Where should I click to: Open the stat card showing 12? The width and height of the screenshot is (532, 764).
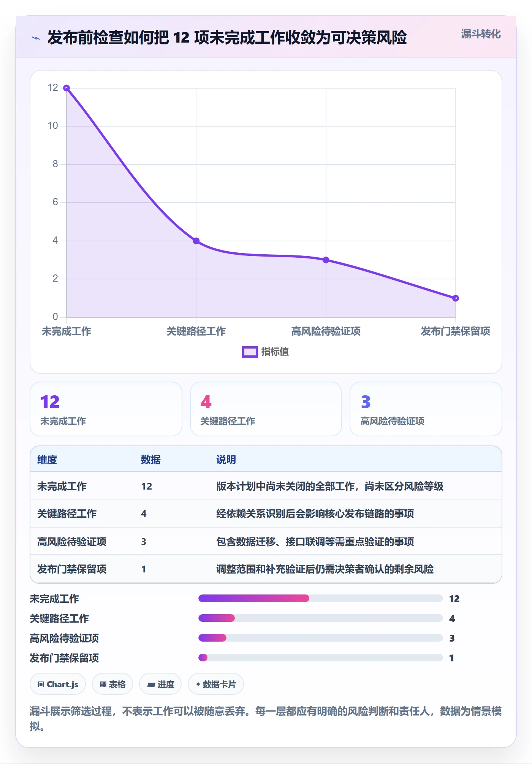click(106, 409)
